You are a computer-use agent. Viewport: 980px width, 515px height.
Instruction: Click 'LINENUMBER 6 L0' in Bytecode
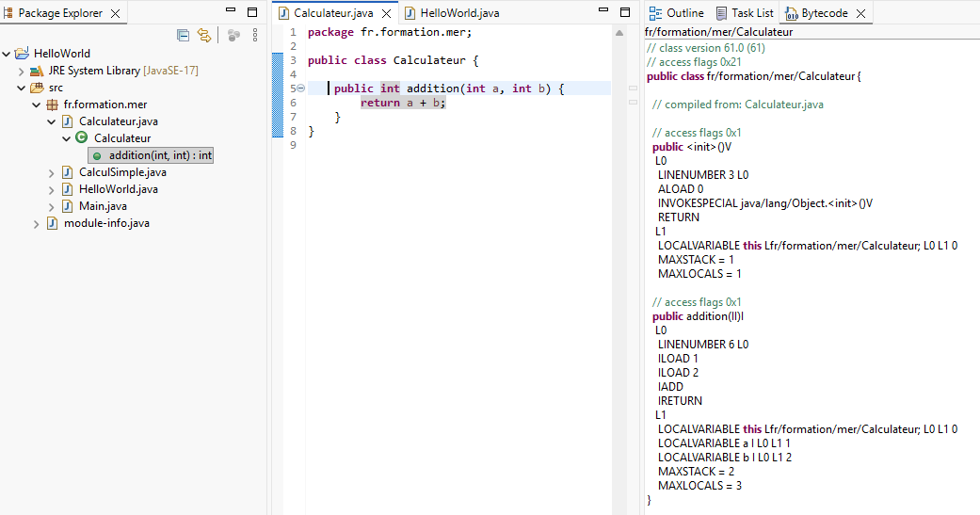pos(703,345)
